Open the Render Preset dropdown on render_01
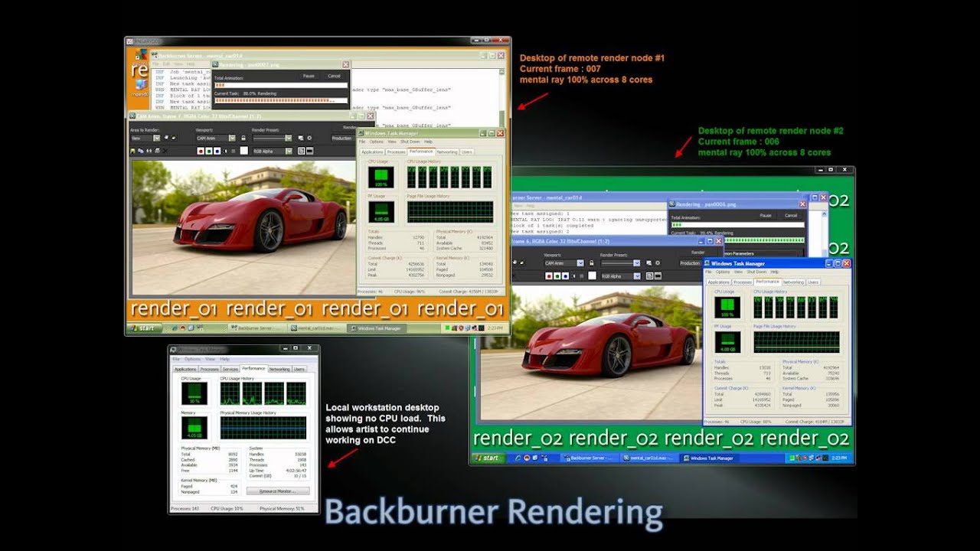980x551 pixels. [272, 139]
